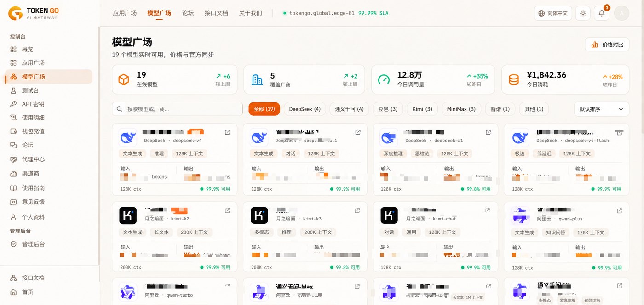Open external link on deepseek-r1 card
The image size is (644, 305).
click(488, 132)
